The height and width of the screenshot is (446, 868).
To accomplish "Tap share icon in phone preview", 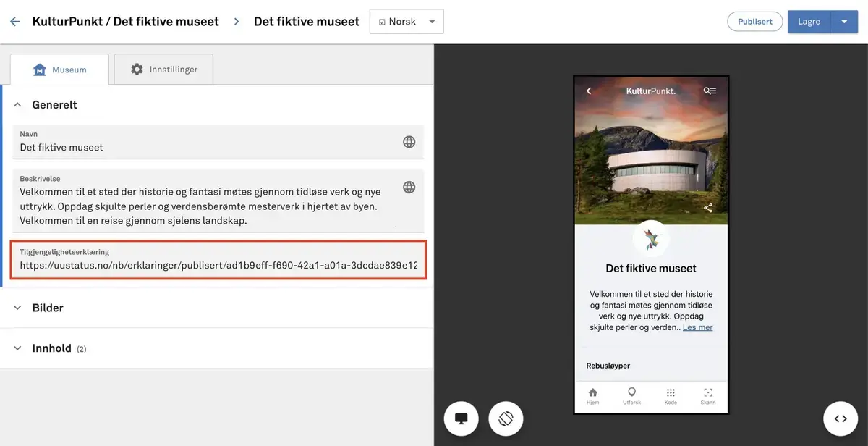I will (708, 208).
